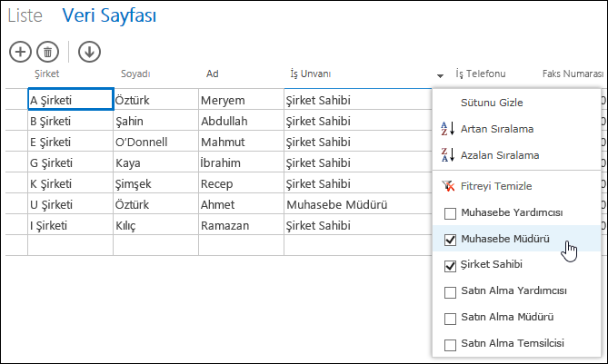Click the download arrow circle icon
This screenshot has width=608, height=364.
tap(90, 52)
